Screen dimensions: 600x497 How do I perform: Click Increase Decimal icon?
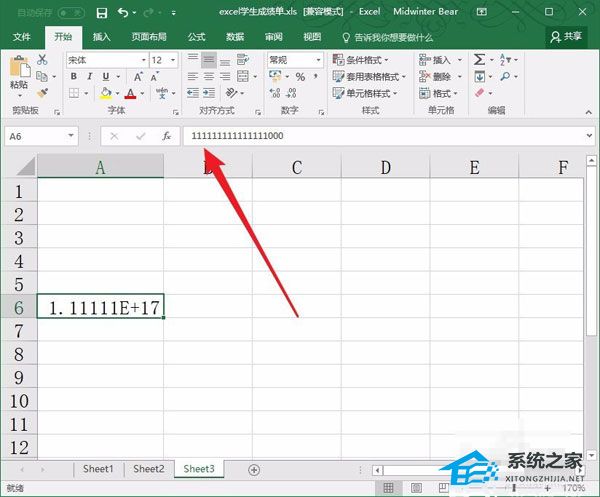click(275, 93)
